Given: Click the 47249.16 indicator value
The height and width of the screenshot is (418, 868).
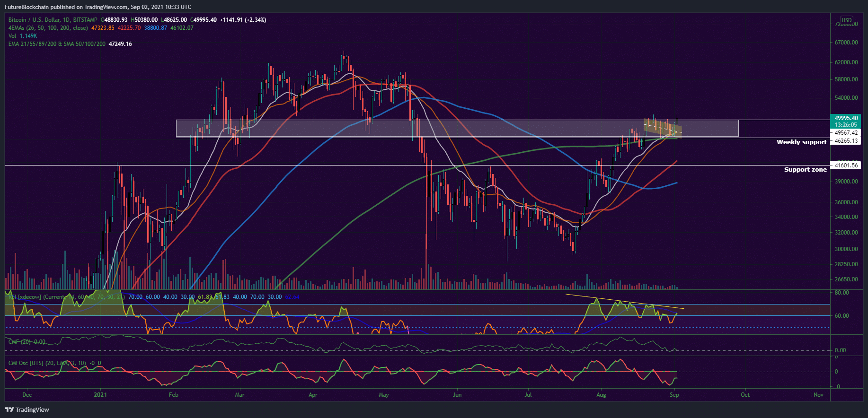Looking at the screenshot, I should click(x=120, y=44).
